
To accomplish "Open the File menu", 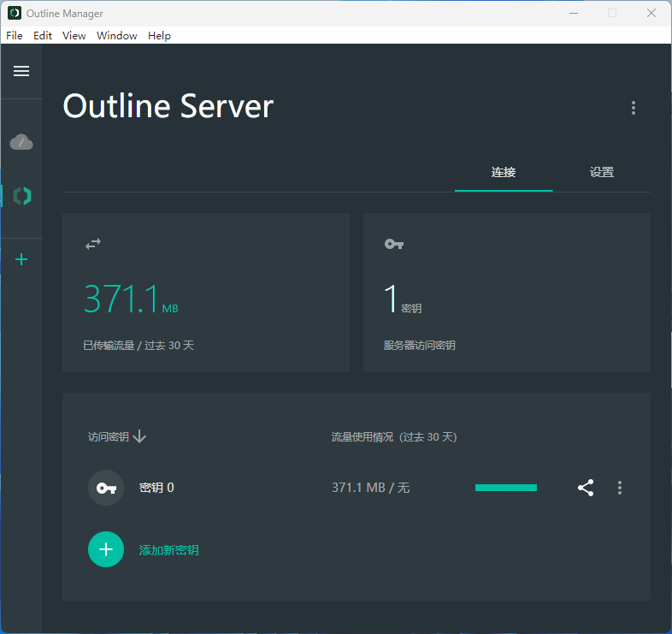I will (15, 35).
